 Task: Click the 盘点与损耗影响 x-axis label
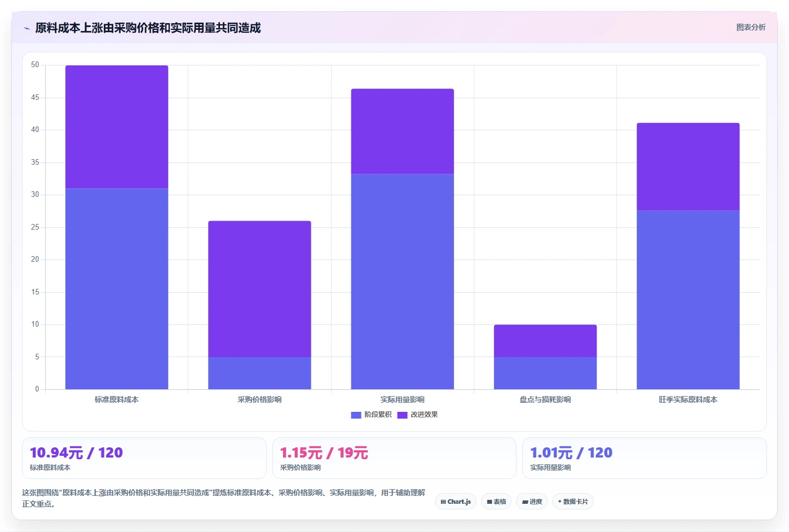tap(545, 399)
